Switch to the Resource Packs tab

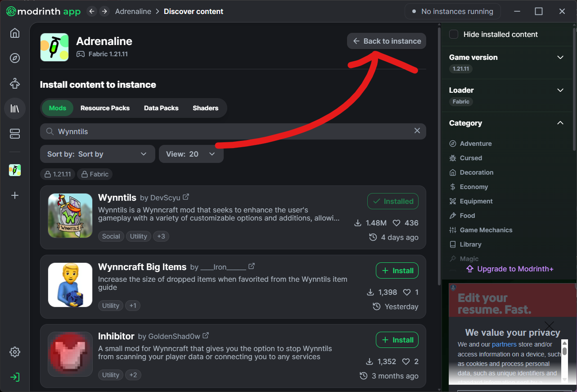105,108
